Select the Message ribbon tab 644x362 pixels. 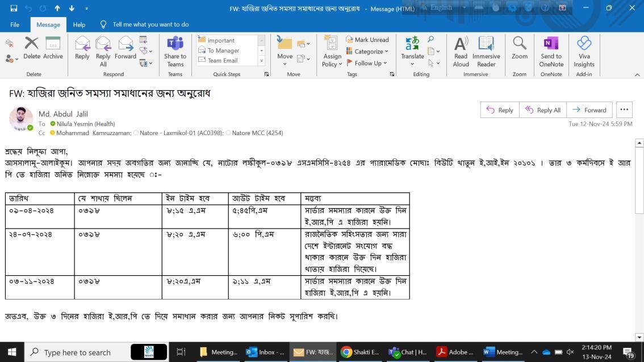point(48,24)
